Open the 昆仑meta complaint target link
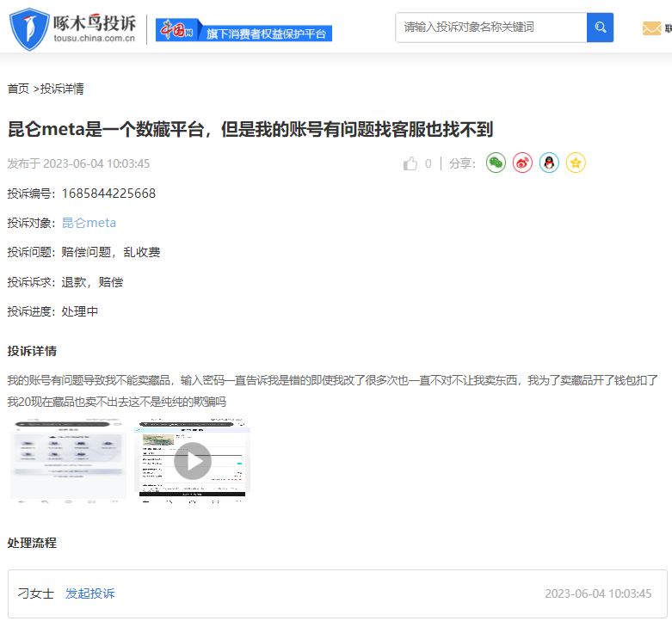Viewport: 672px width, 621px height. [x=89, y=223]
